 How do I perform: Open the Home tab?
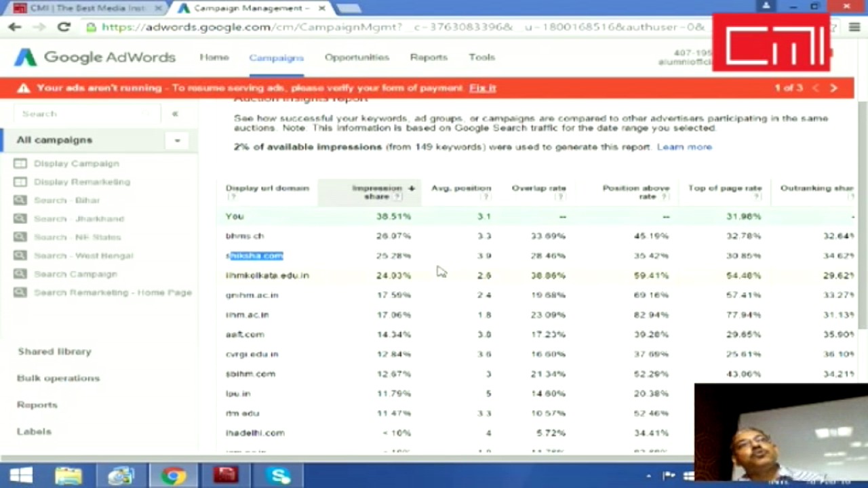[214, 58]
